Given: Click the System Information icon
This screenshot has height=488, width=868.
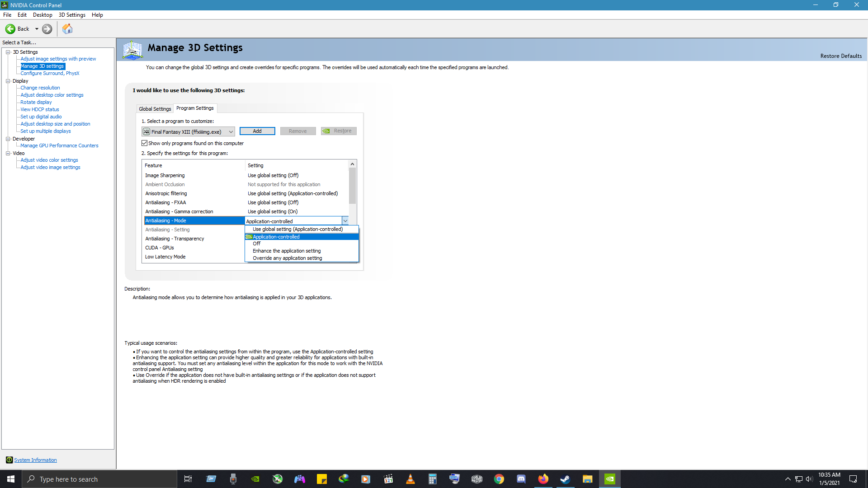Looking at the screenshot, I should tap(9, 460).
